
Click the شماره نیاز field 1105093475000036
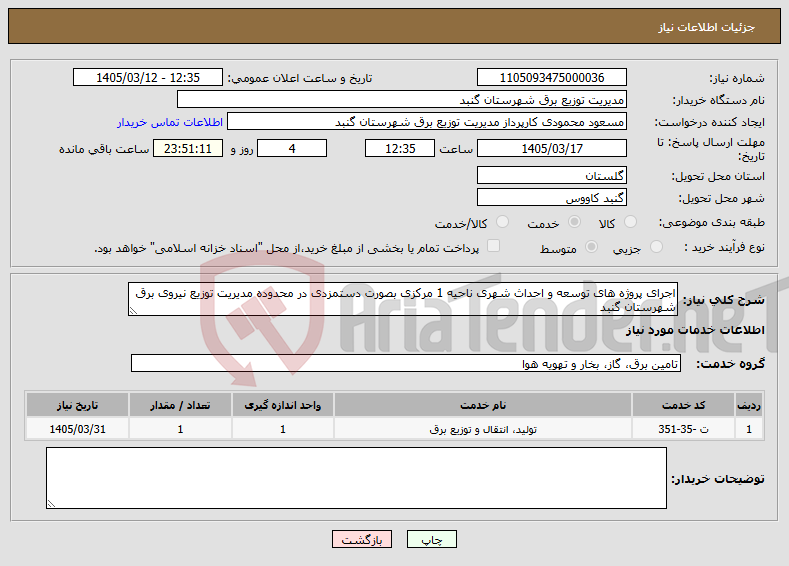pos(551,77)
